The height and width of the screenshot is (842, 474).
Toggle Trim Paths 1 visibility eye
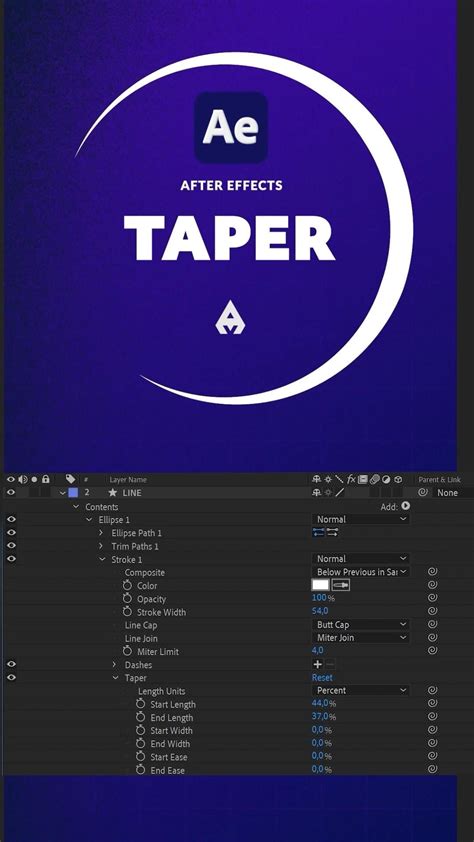[x=11, y=546]
